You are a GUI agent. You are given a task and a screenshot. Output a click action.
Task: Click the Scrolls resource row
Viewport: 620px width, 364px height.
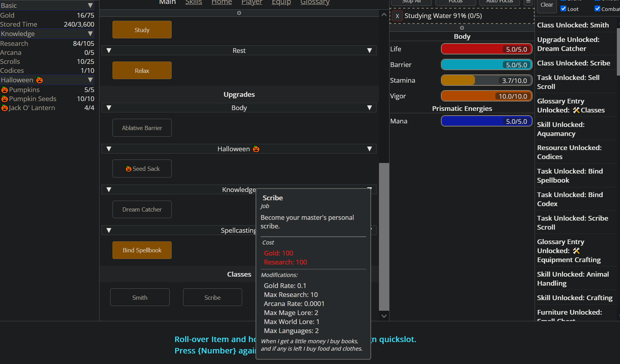(47, 62)
